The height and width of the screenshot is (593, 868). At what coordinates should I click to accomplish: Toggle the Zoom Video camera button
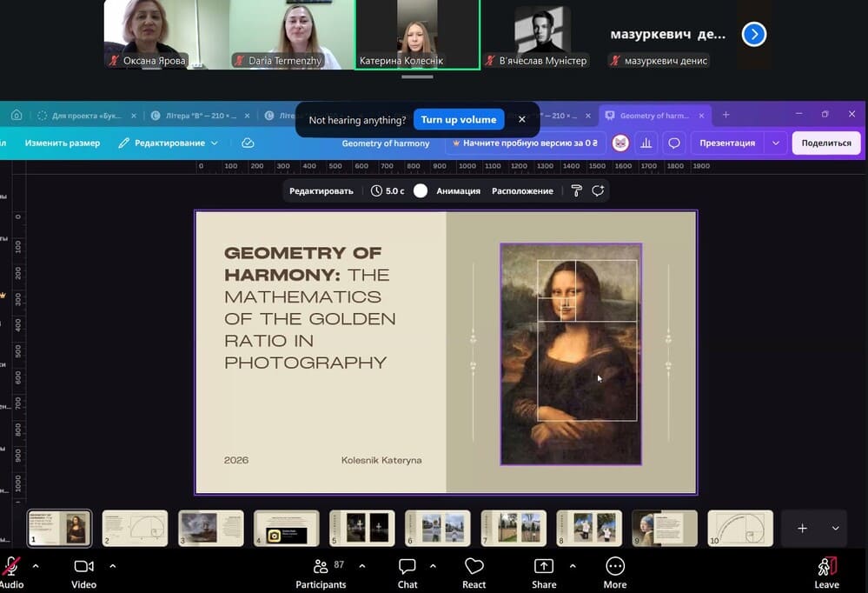point(83,572)
